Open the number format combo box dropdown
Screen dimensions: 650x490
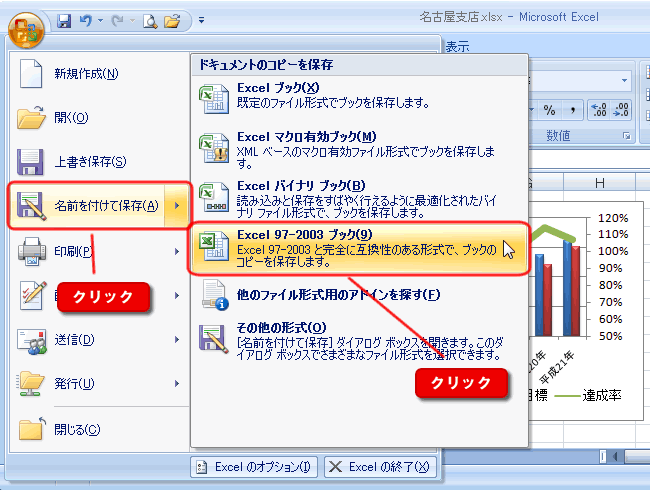[x=624, y=80]
